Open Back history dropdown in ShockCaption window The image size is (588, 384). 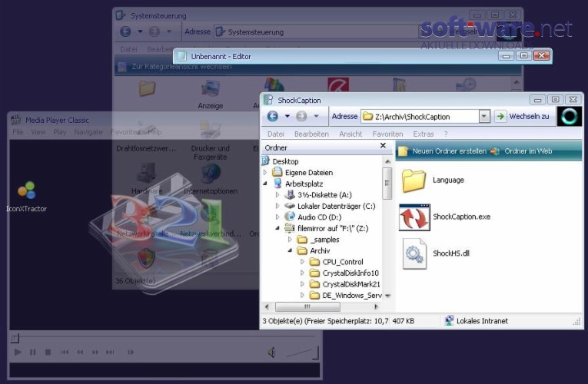287,116
